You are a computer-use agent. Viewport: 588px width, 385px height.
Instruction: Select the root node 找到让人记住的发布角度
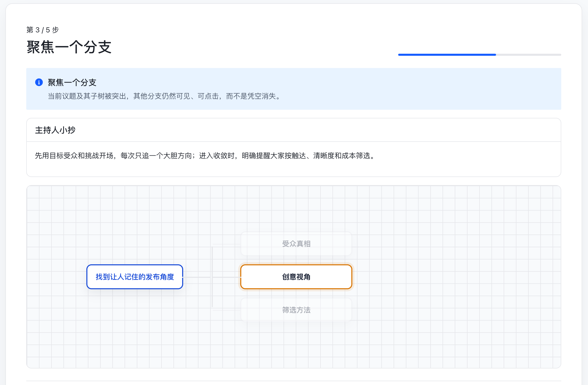click(x=135, y=277)
